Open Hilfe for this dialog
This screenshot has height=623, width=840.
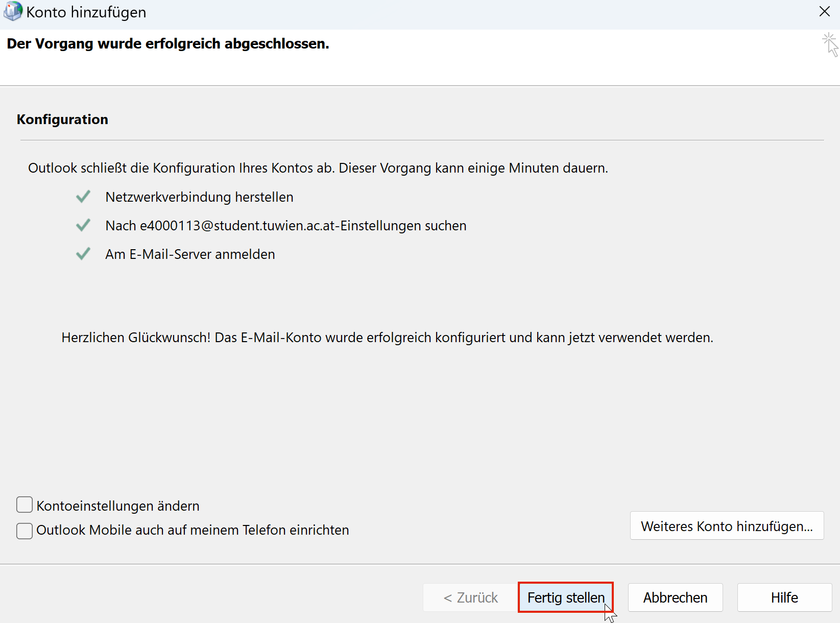pyautogui.click(x=784, y=597)
